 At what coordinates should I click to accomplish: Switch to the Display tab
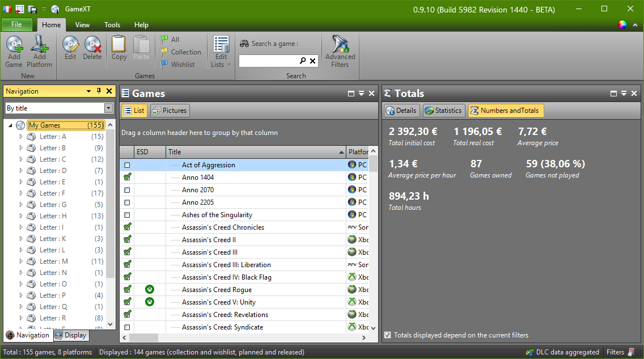point(71,335)
